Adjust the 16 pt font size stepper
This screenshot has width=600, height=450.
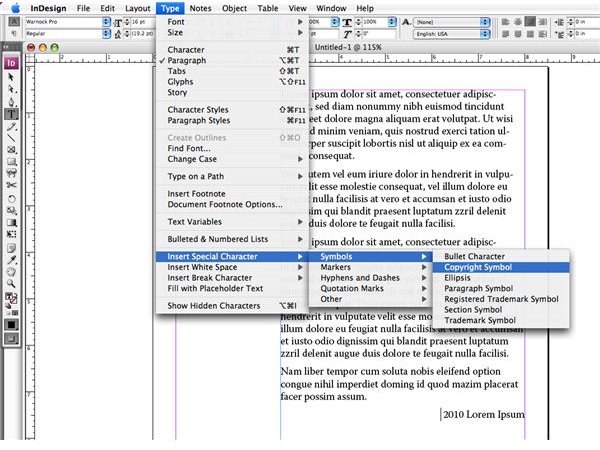(127, 22)
